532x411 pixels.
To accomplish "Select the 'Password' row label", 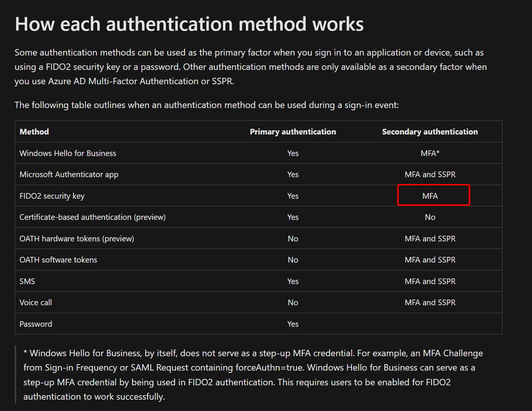I will [36, 324].
